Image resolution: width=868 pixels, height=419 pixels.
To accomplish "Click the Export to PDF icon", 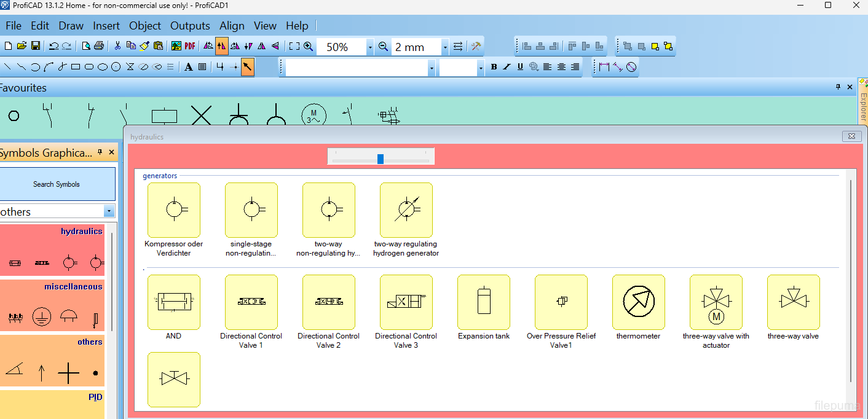I will point(190,46).
